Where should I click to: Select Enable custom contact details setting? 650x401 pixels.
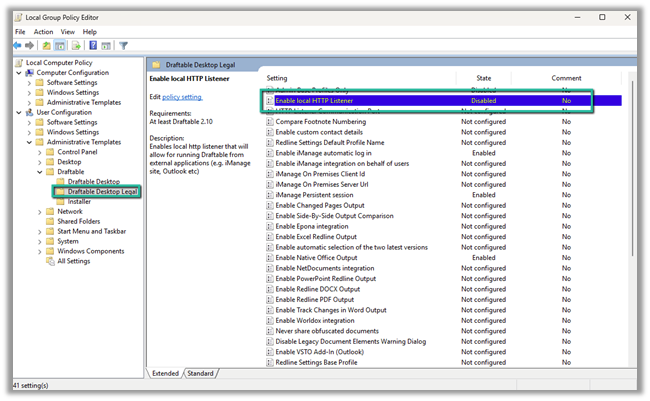[x=319, y=132]
